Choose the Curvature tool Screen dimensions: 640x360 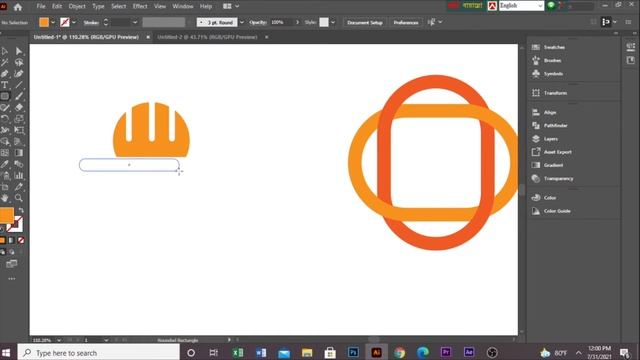click(x=19, y=74)
